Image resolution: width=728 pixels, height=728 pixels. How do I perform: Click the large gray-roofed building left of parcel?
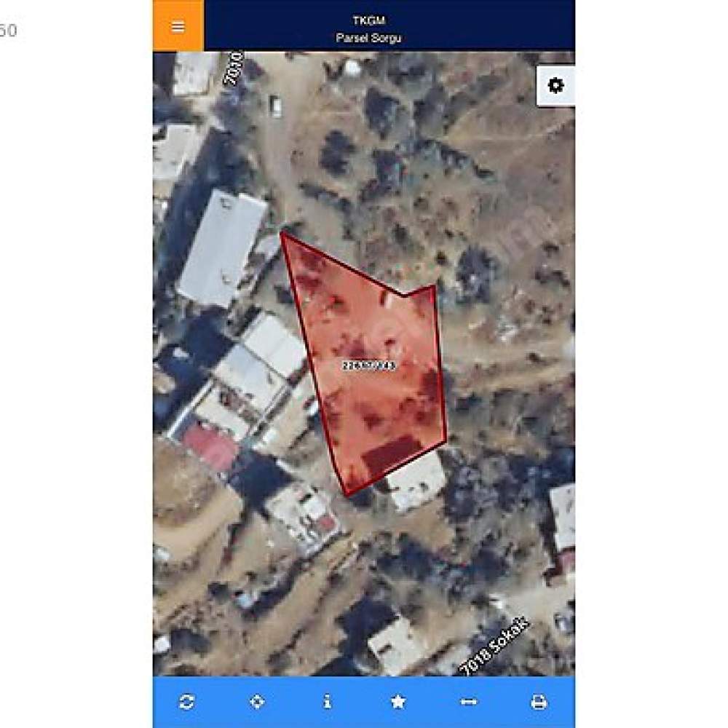coord(222,249)
